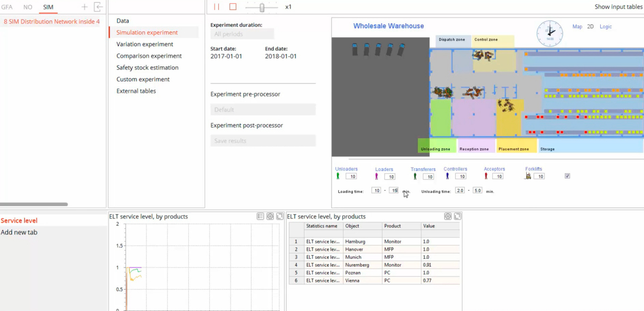Switch to the GFA tab
The height and width of the screenshot is (311, 644).
click(7, 7)
